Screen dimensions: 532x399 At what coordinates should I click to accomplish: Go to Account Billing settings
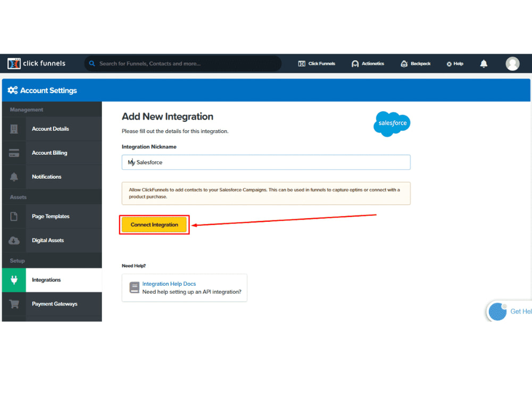tap(52, 153)
